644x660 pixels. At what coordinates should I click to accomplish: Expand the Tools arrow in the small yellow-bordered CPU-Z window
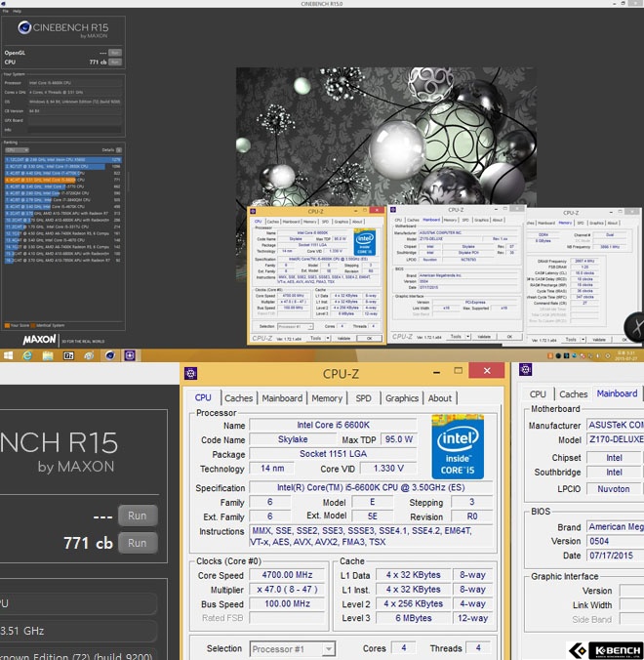[x=328, y=338]
